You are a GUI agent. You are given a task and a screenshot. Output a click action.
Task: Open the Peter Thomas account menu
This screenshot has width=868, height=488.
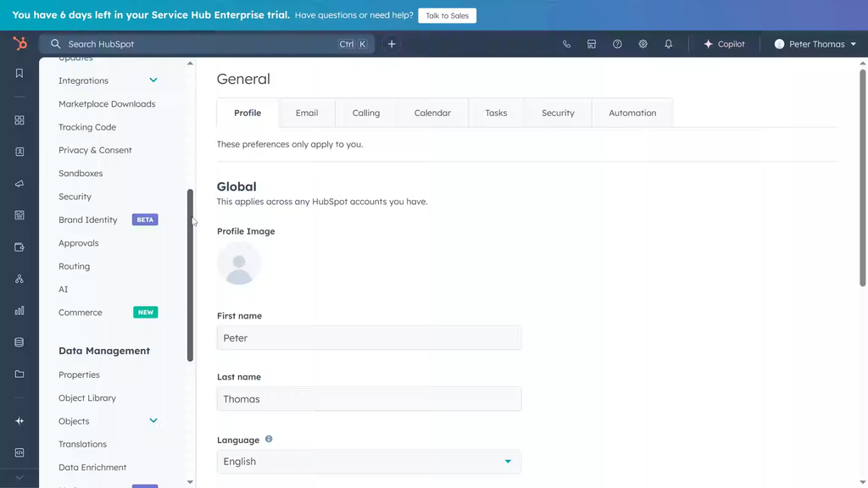click(815, 44)
